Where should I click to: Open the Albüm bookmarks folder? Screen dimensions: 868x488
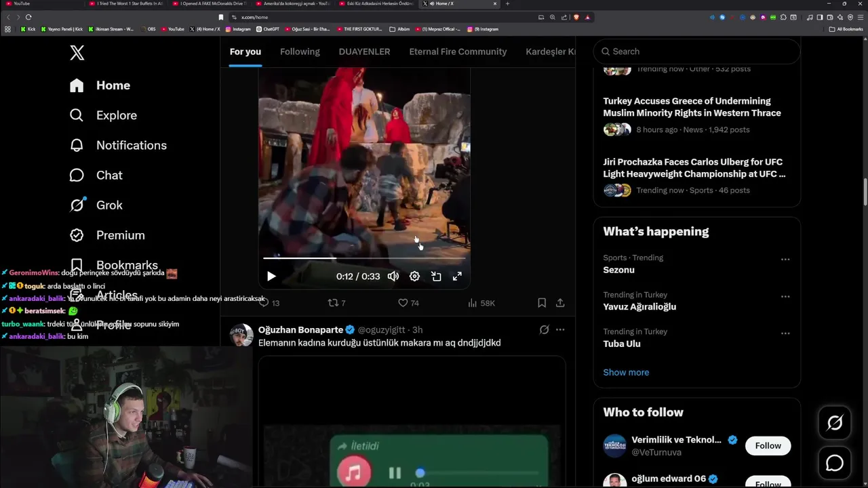400,29
